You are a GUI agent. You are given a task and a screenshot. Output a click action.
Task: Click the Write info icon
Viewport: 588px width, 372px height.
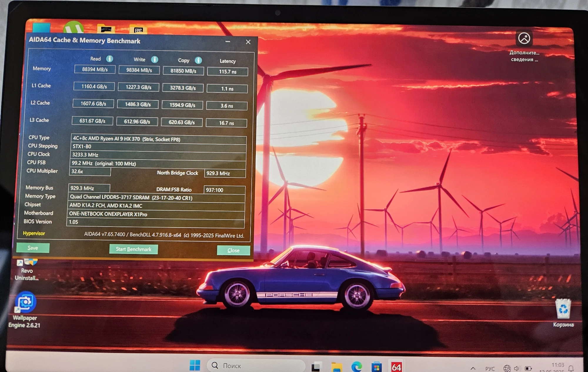[155, 60]
